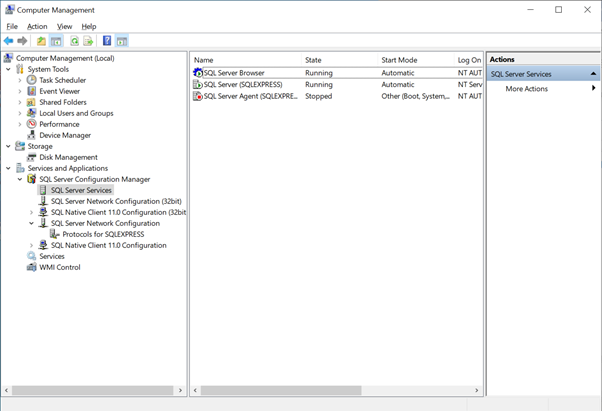This screenshot has height=411, width=602.
Task: Click the stopped SQL Server Agent icon
Action: (197, 96)
